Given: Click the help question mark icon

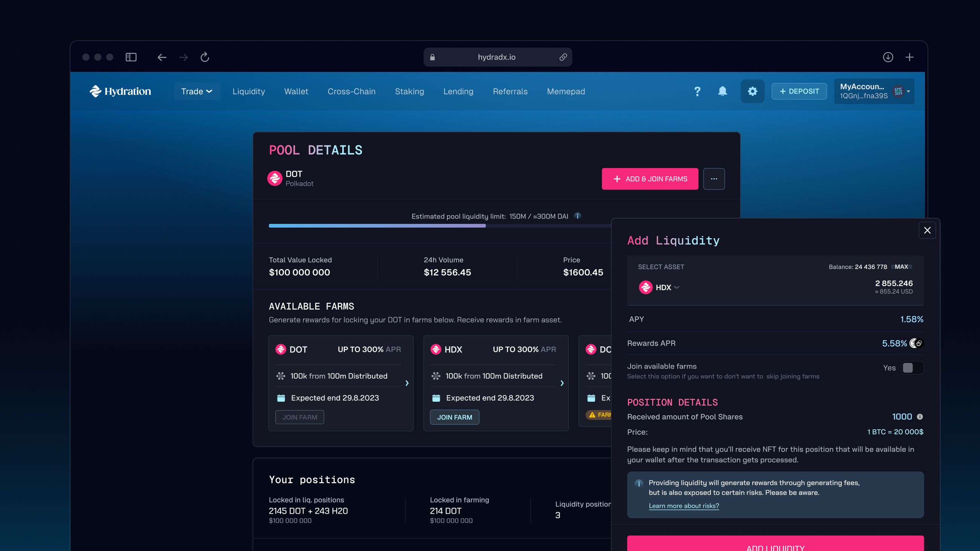Looking at the screenshot, I should point(697,91).
